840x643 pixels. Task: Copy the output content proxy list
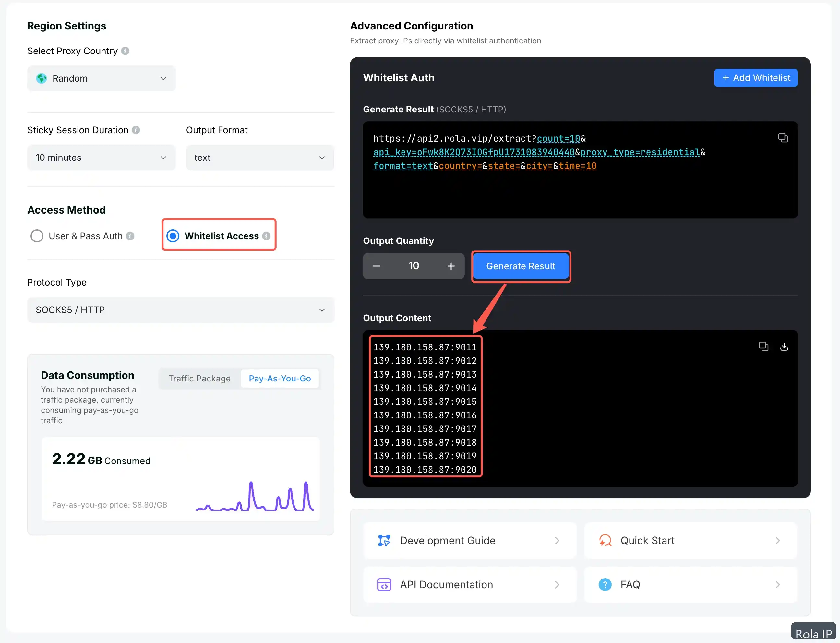coord(763,346)
